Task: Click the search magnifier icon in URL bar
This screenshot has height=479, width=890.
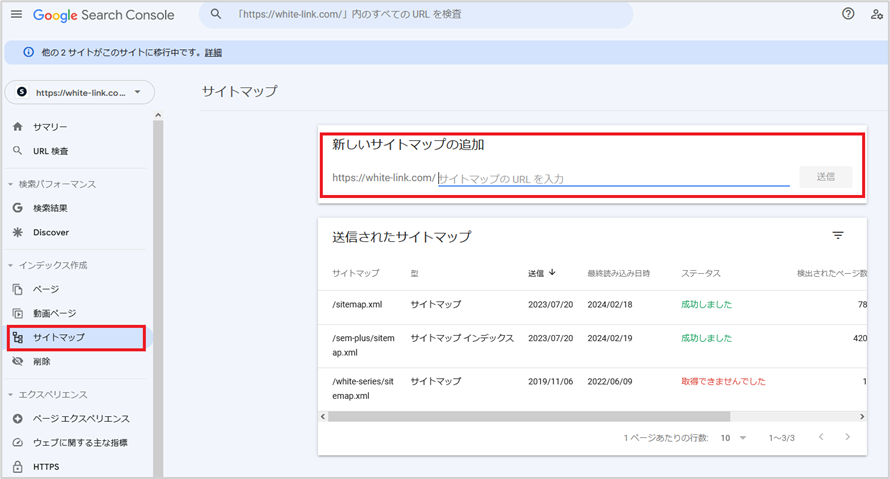Action: (216, 14)
